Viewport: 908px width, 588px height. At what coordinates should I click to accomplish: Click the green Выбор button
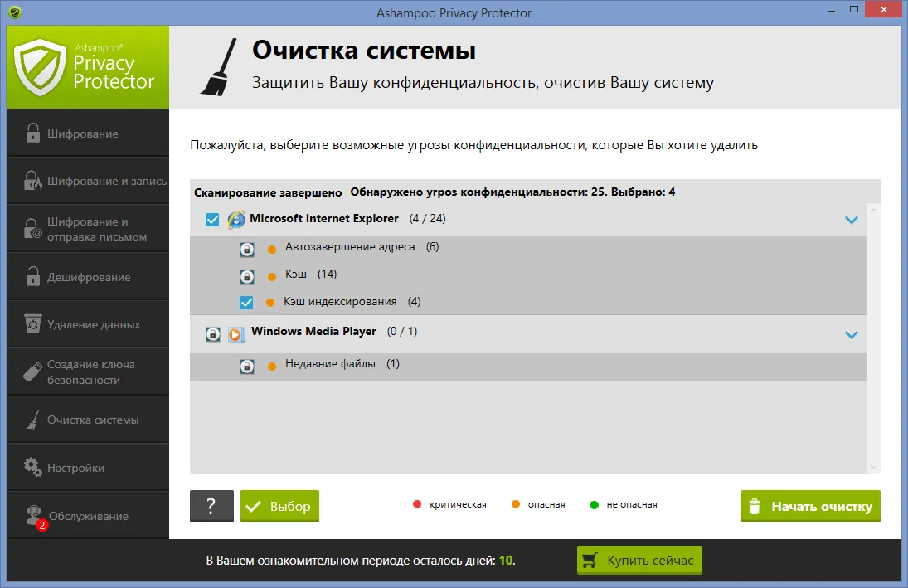click(x=279, y=507)
